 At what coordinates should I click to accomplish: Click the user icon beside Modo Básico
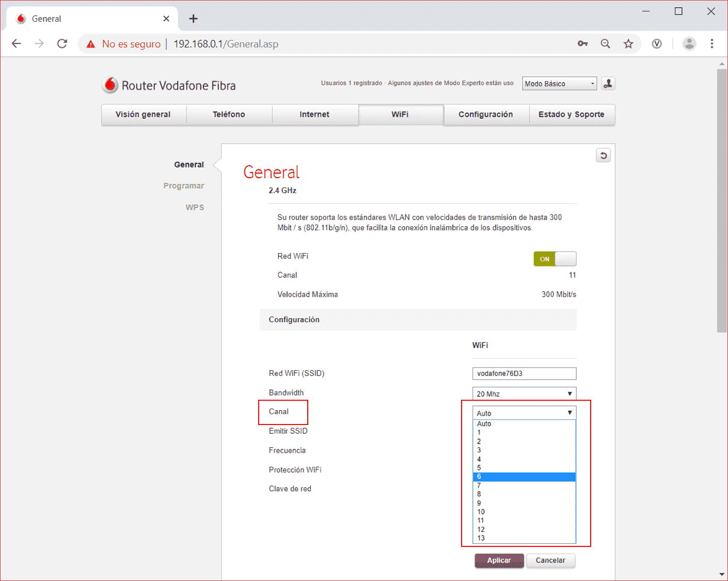pos(608,84)
